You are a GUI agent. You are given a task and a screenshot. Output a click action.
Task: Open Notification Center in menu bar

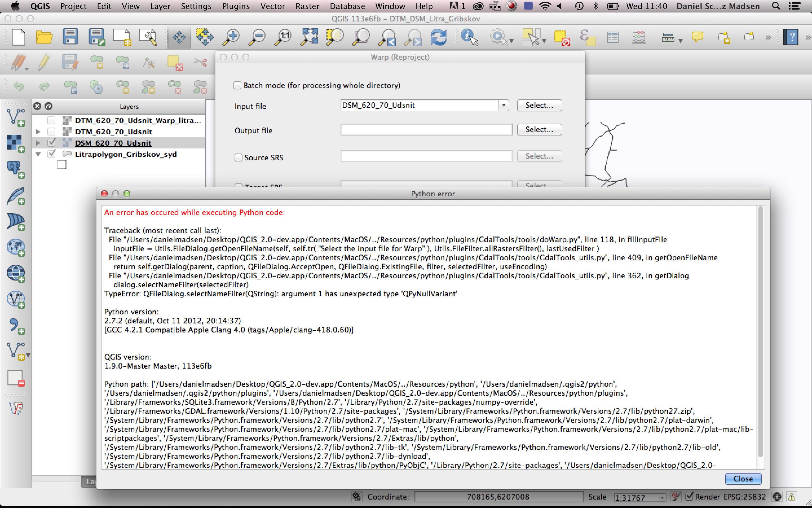coord(795,6)
